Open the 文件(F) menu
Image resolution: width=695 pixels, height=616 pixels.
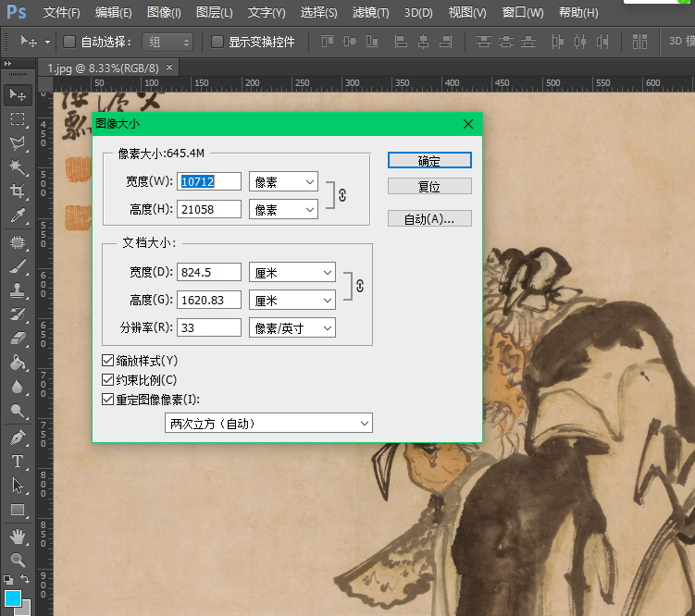point(62,12)
